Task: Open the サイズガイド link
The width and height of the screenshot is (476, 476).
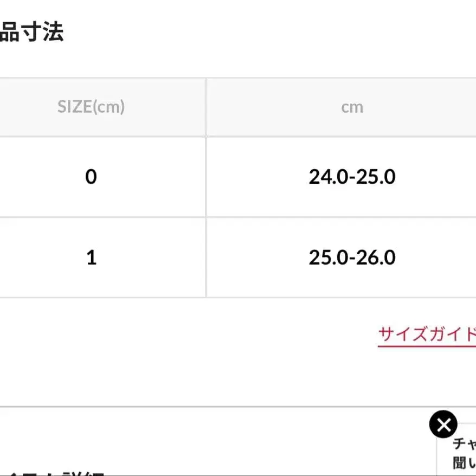Action: click(x=427, y=334)
